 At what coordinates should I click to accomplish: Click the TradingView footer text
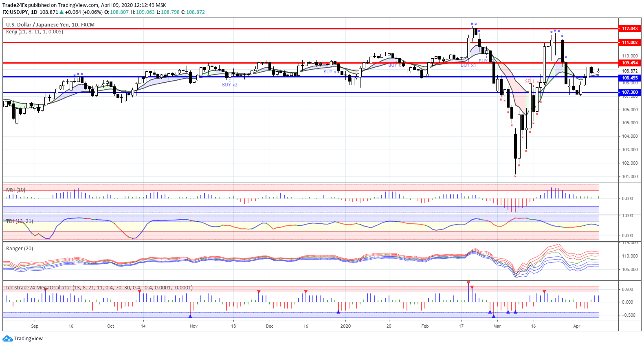[x=28, y=339]
